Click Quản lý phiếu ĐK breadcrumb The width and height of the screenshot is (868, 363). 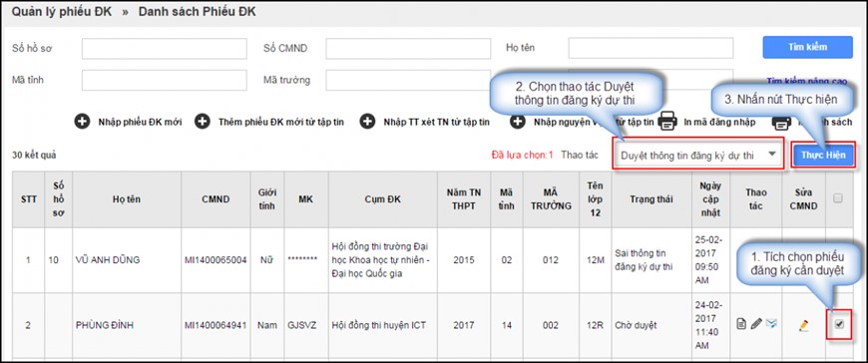coord(62,12)
